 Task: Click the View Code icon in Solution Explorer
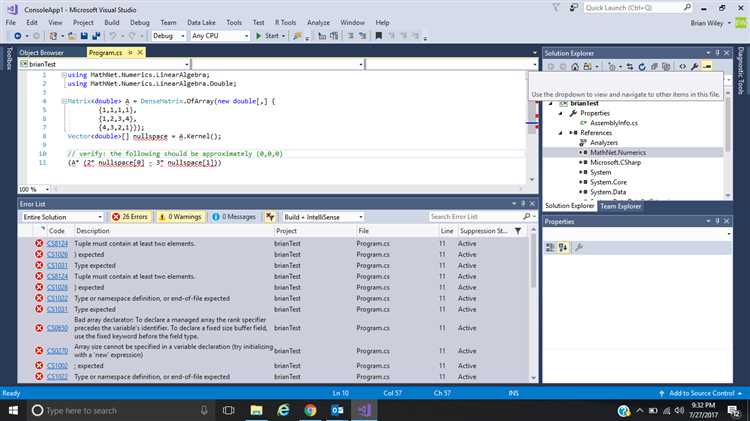(x=683, y=67)
